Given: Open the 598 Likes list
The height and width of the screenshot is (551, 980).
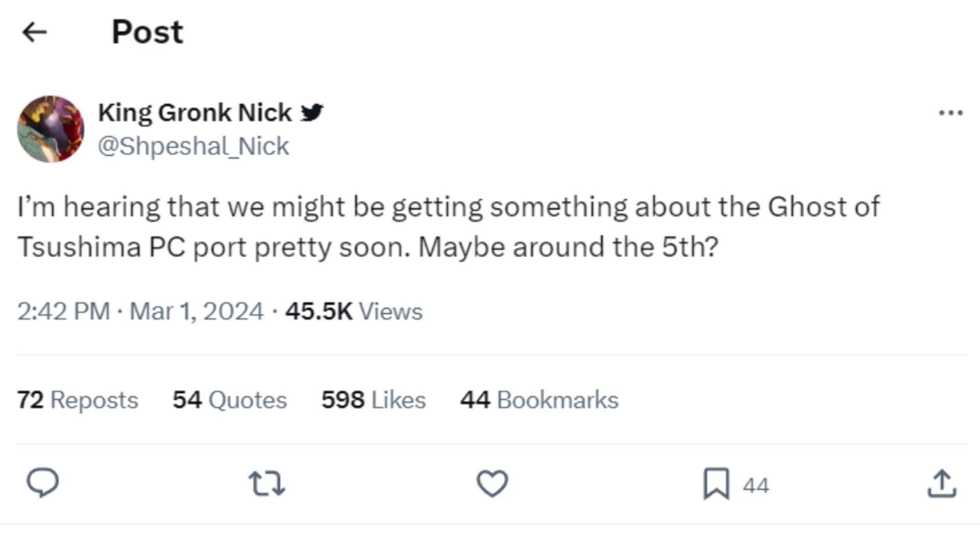Looking at the screenshot, I should click(373, 400).
